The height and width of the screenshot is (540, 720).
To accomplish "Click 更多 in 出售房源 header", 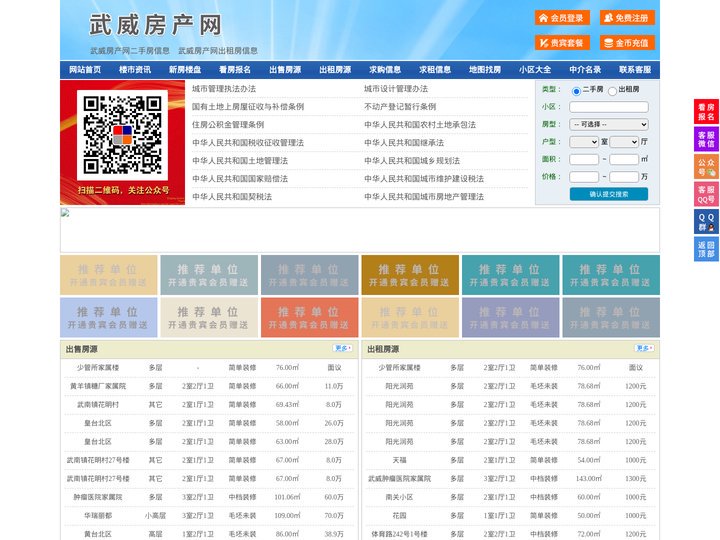I will click(343, 348).
